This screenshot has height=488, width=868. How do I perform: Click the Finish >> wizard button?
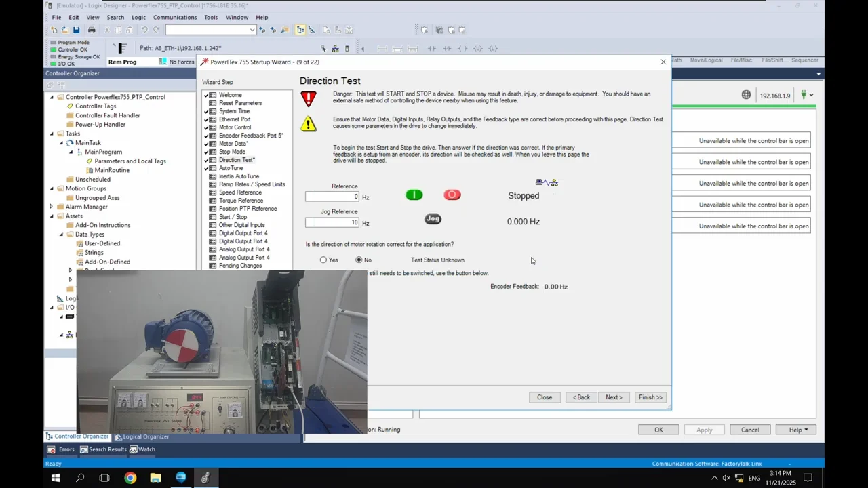pos(650,397)
